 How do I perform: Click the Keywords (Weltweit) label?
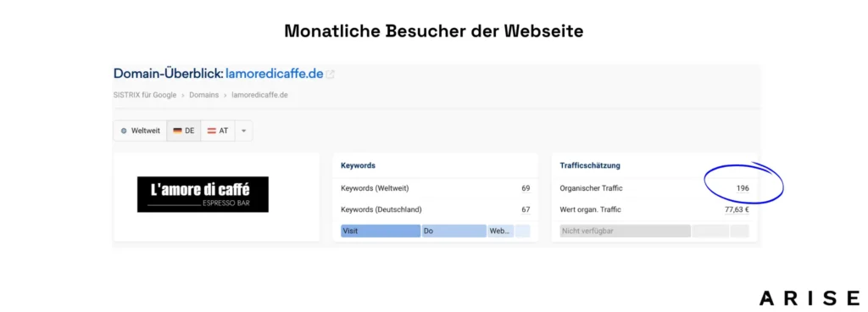[375, 188]
